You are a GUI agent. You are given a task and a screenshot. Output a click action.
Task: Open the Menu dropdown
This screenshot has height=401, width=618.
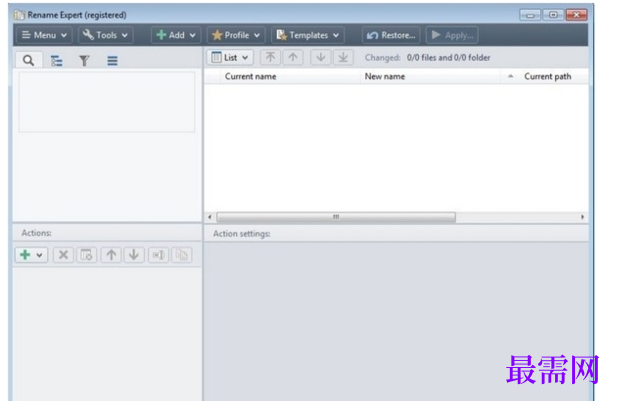coord(44,35)
